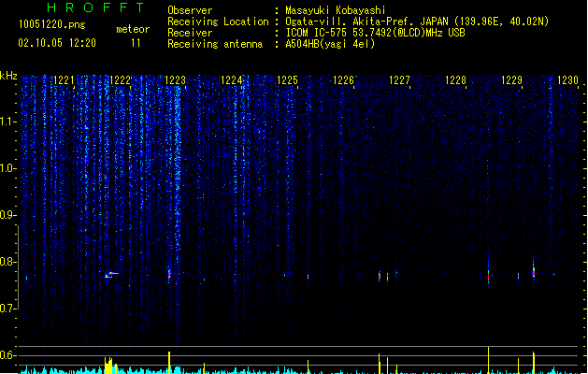Select the Ogata-vill. Akita-Pref. JAPAN location text
The height and width of the screenshot is (374, 588).
(417, 22)
